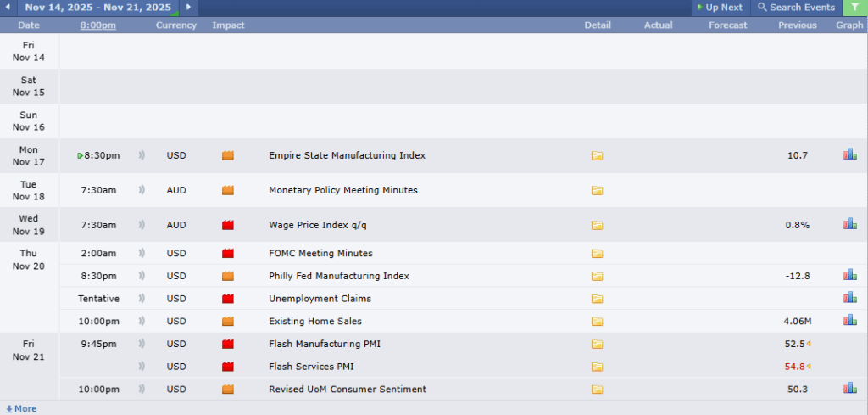Click the 8:00pm time zone link
The image size is (868, 415).
point(98,25)
